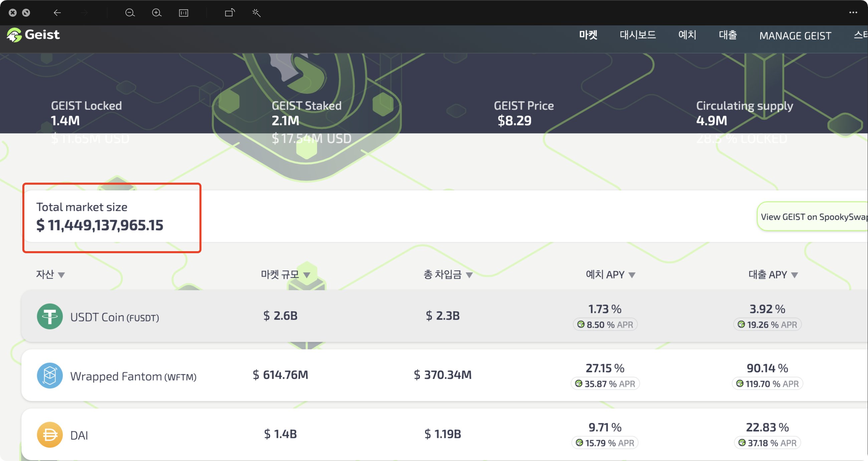Viewport: 868px width, 461px height.
Task: Sort by 마켓 규모 column arrow
Action: [306, 275]
